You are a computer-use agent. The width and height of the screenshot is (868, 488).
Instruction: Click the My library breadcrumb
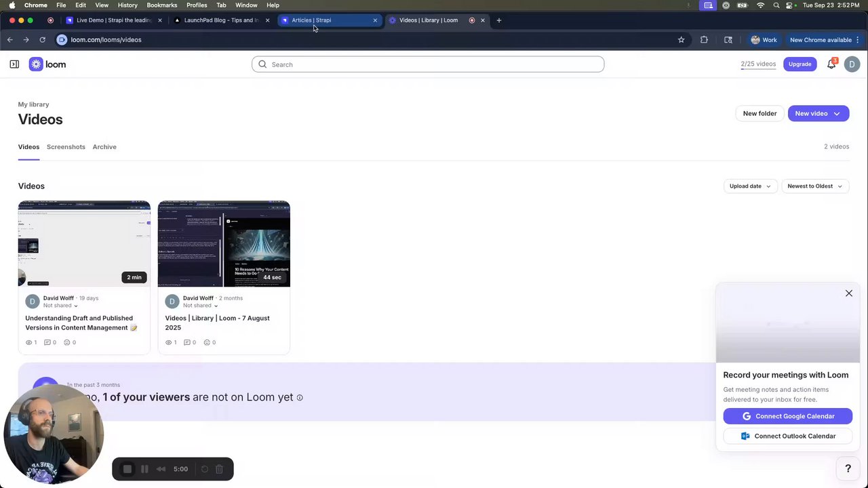[x=33, y=104]
